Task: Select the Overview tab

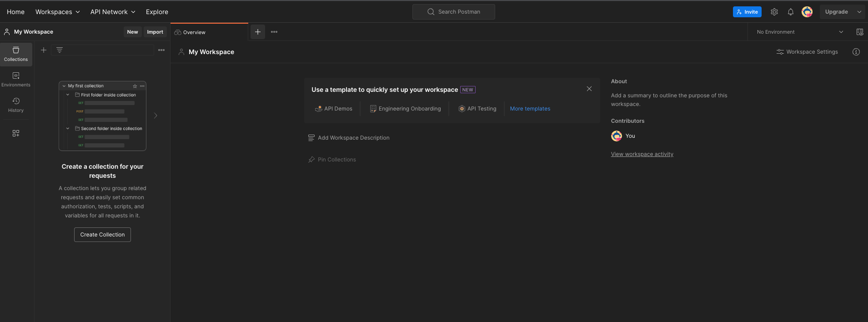Action: [x=210, y=32]
